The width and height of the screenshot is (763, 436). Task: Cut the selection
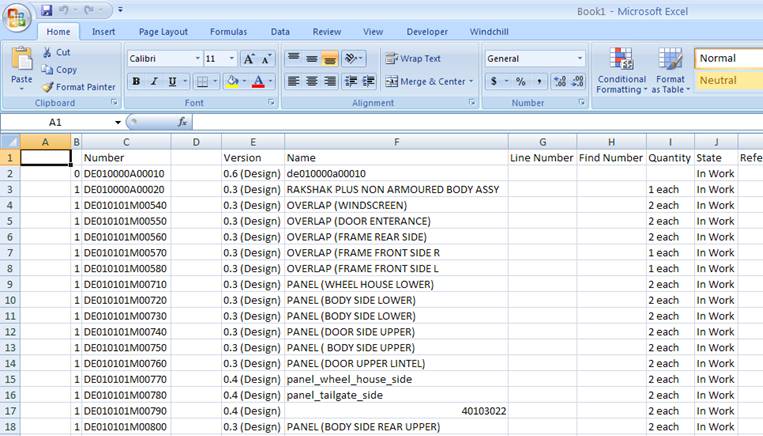[56, 52]
